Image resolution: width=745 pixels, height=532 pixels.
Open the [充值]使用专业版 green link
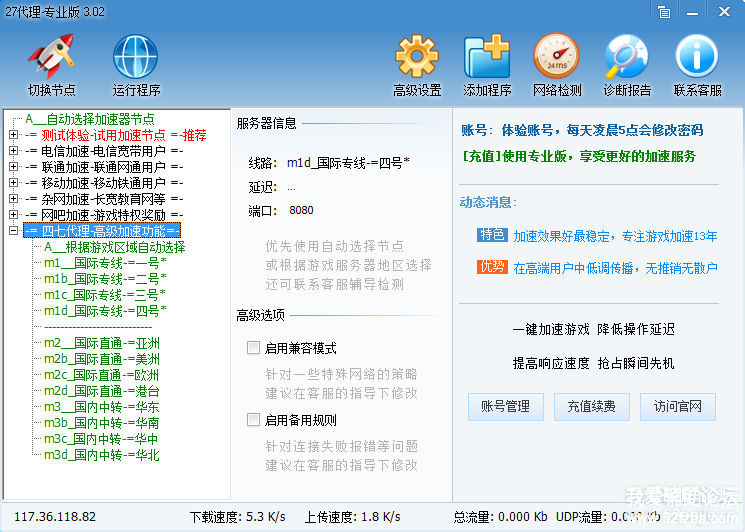pos(579,156)
